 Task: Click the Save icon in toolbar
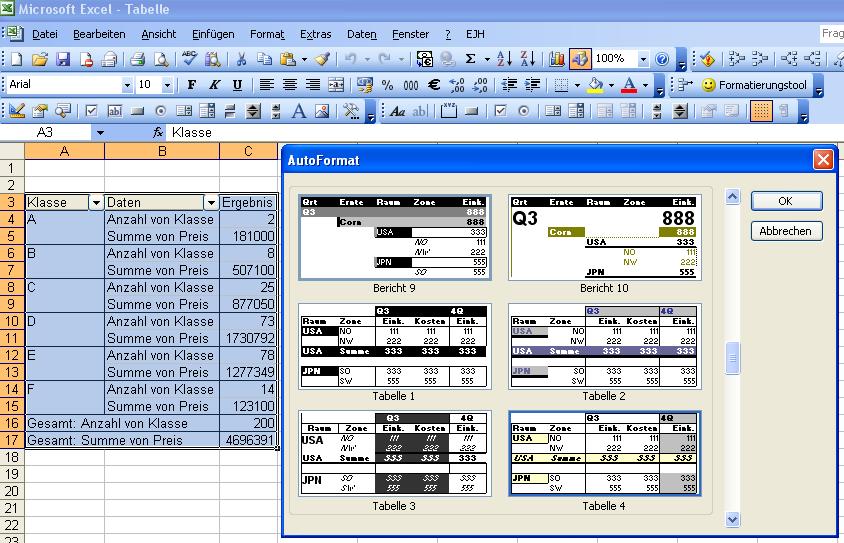[63, 60]
